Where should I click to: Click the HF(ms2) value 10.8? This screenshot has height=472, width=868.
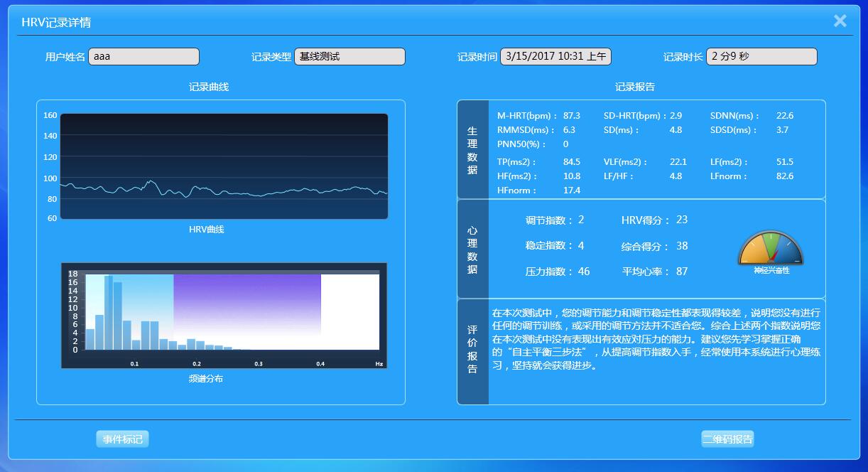point(572,176)
